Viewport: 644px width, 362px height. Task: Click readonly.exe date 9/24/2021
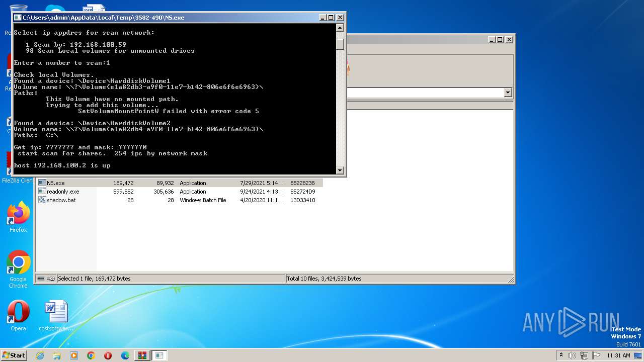[x=262, y=192]
